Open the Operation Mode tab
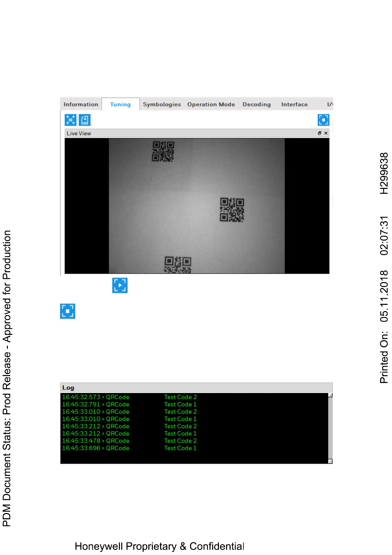The width and height of the screenshot is (392, 555). (211, 104)
